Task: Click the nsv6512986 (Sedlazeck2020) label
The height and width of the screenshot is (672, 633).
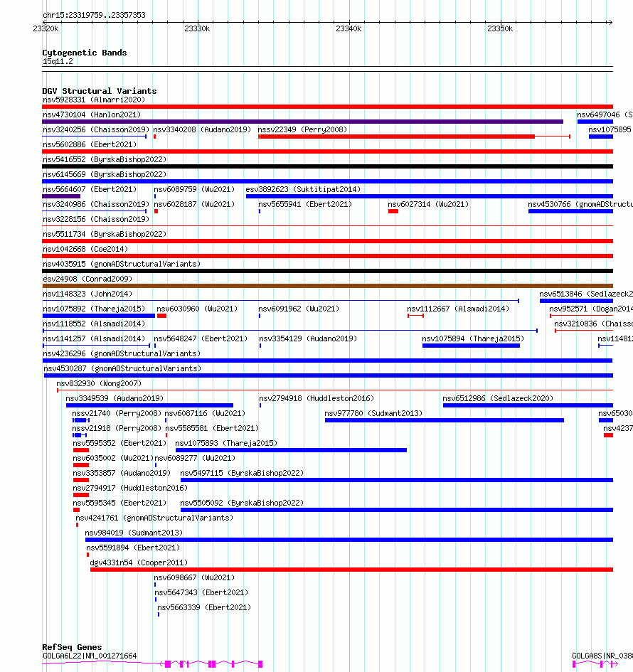Action: coord(498,398)
